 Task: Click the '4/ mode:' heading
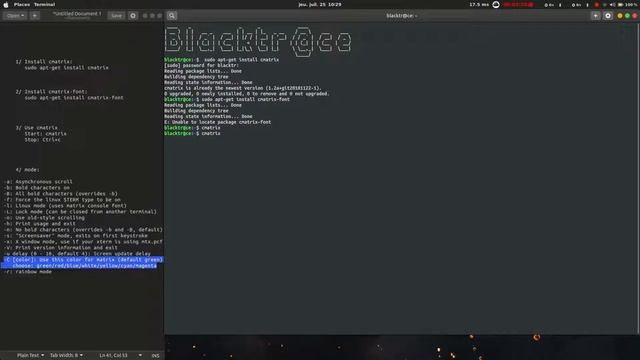click(28, 170)
